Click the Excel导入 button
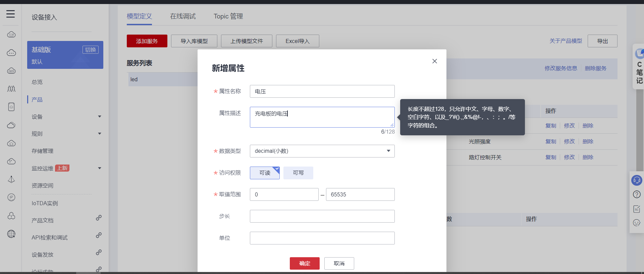644x274 pixels. [x=298, y=41]
